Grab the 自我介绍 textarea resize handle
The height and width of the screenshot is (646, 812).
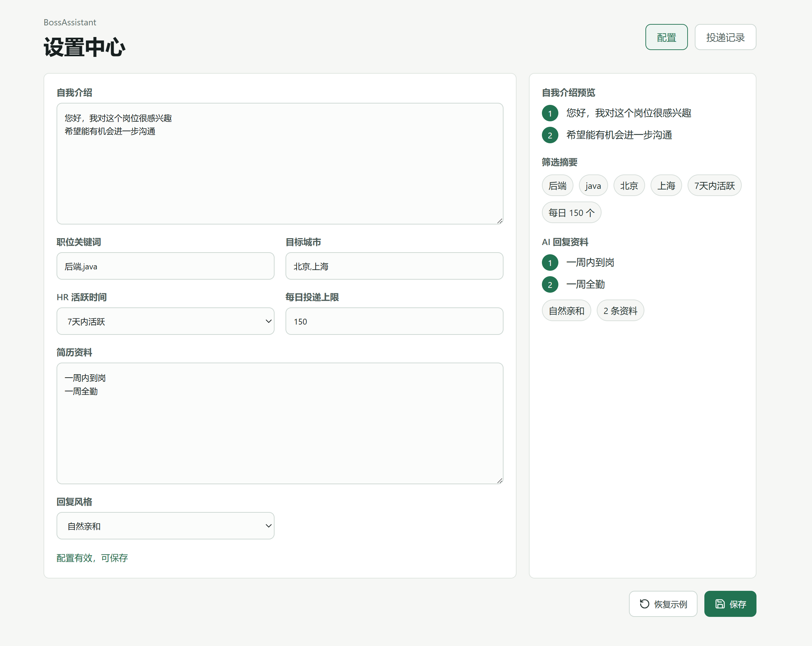coord(499,221)
